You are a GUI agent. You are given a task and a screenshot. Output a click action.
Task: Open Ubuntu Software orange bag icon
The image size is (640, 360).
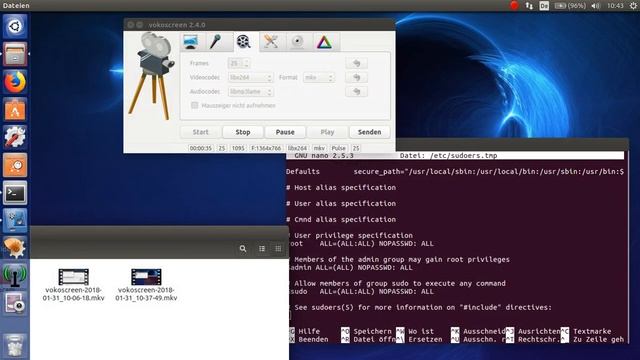(15, 110)
